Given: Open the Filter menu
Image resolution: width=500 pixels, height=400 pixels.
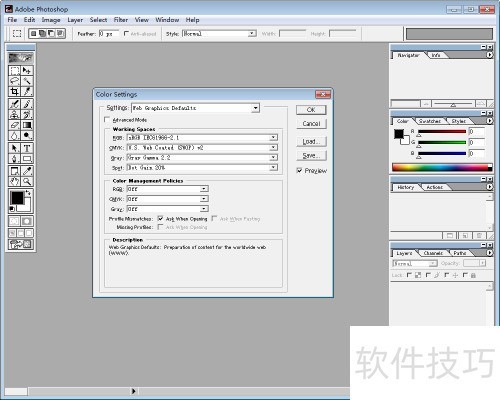Looking at the screenshot, I should pyautogui.click(x=121, y=20).
